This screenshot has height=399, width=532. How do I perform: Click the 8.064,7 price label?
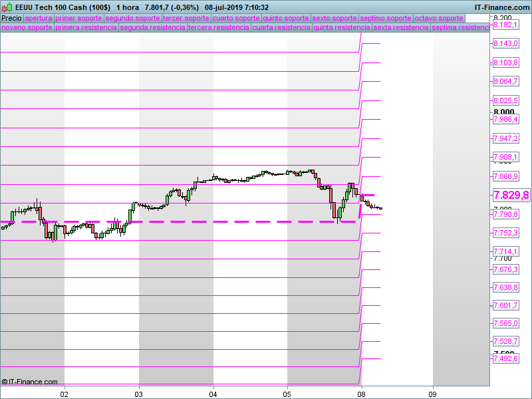pyautogui.click(x=505, y=81)
